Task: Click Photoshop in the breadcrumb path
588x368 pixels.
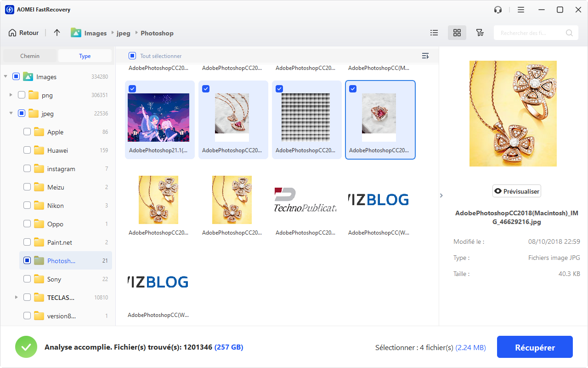Action: click(157, 33)
